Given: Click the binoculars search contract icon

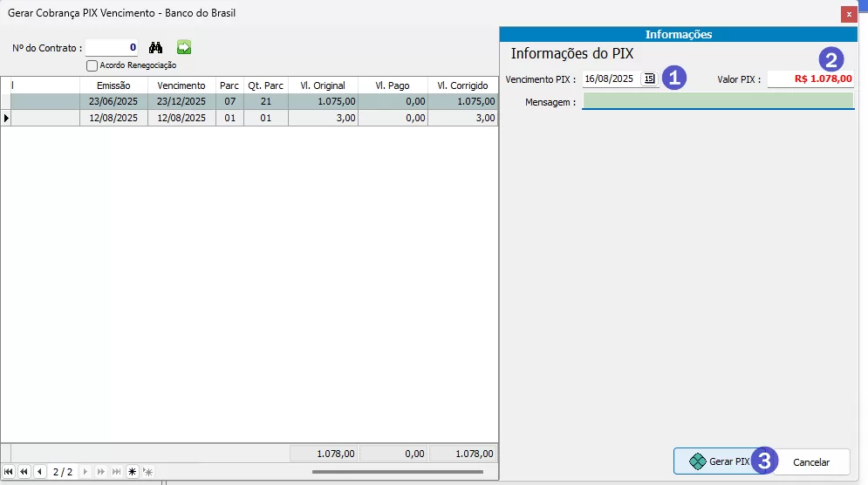Looking at the screenshot, I should [x=157, y=47].
